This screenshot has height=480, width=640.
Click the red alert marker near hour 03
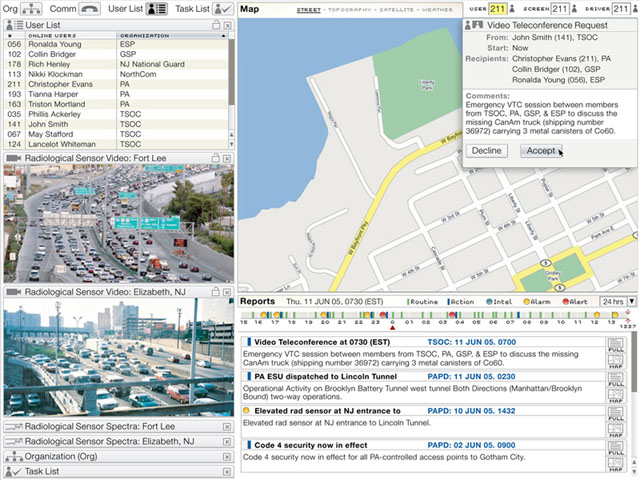(452, 315)
